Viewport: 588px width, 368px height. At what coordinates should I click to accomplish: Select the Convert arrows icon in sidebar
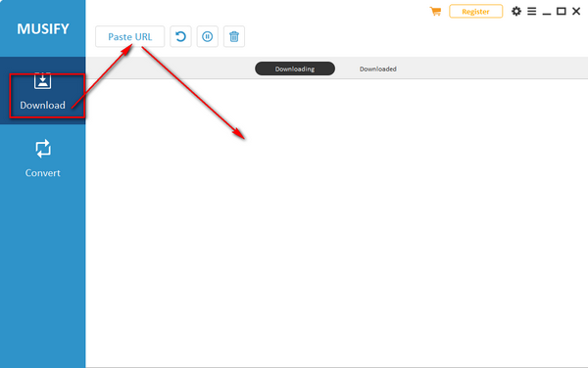coord(43,149)
